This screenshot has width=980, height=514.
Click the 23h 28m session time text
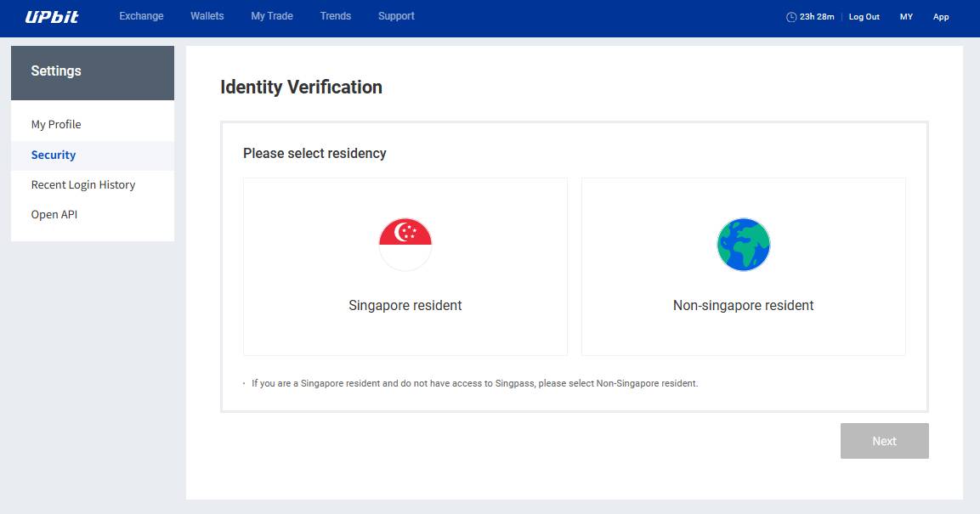pyautogui.click(x=817, y=17)
